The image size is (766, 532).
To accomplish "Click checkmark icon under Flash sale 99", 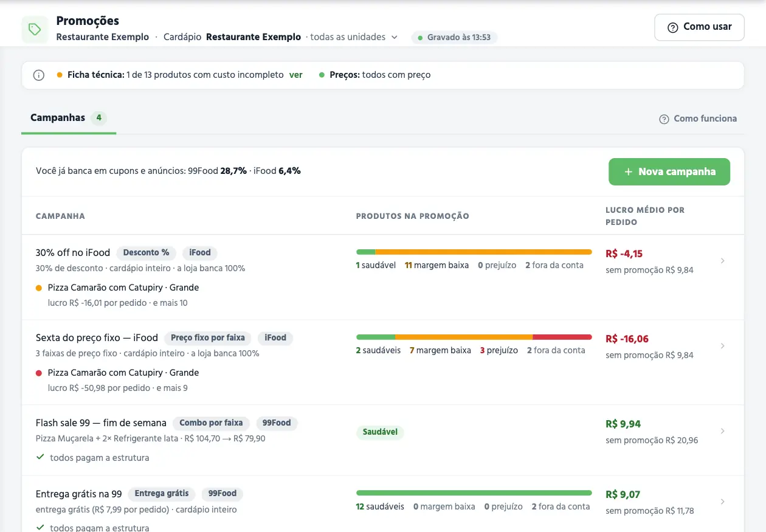I will (40, 457).
